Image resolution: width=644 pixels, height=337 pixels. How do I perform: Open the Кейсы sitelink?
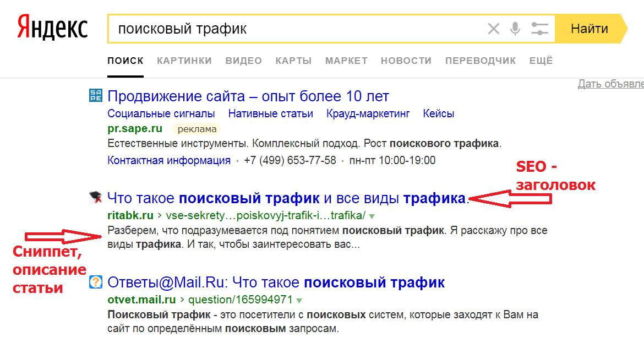pyautogui.click(x=439, y=113)
